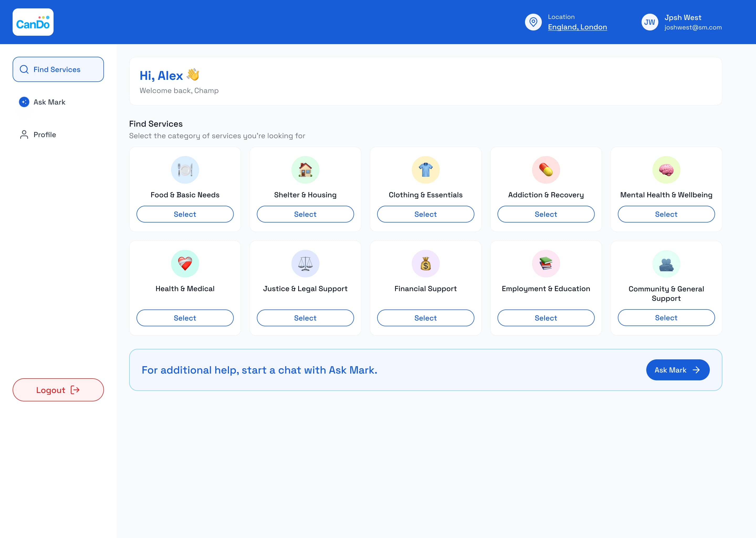Click the Justice & Legal scales icon
Image resolution: width=756 pixels, height=538 pixels.
[x=305, y=264]
